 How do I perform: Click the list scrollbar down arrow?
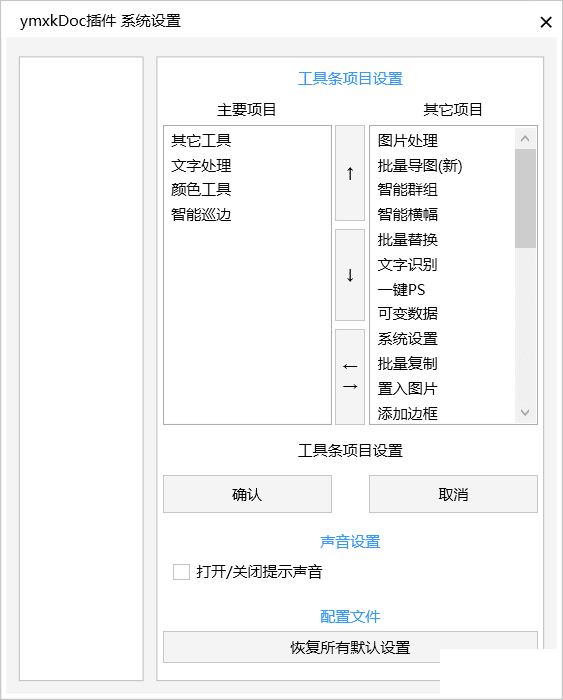pyautogui.click(x=525, y=412)
